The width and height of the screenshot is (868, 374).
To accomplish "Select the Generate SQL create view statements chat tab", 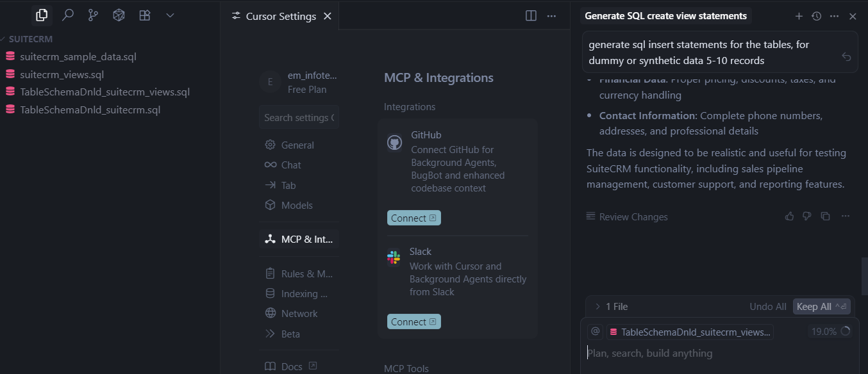I will tap(665, 16).
